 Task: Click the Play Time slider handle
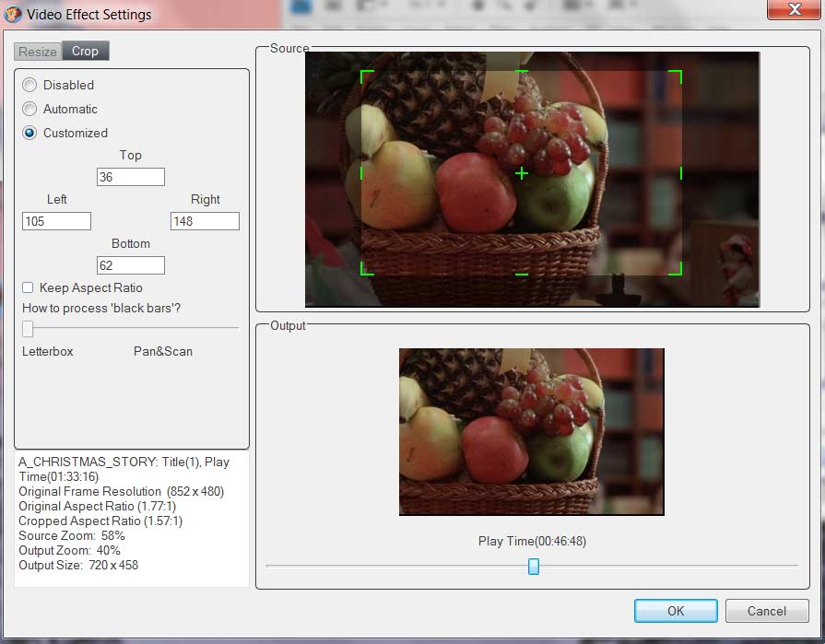pyautogui.click(x=534, y=567)
